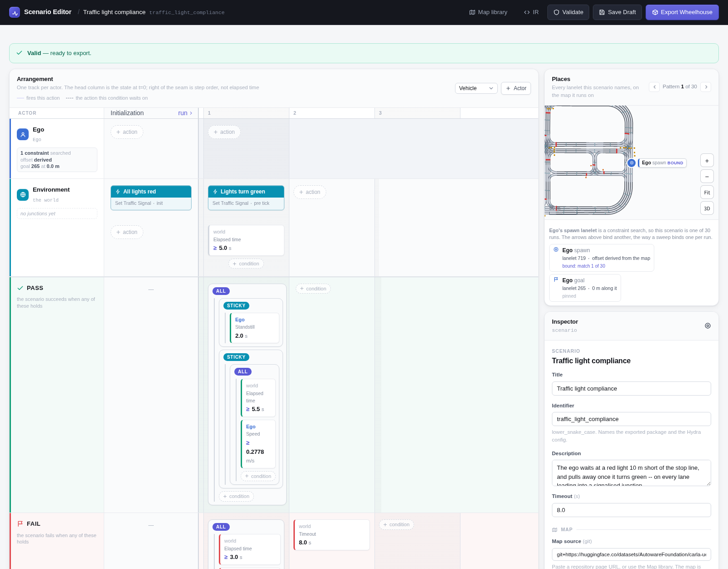This screenshot has height=569, width=728.
Task: Click the STICKY badge above Ego Standstill
Action: (x=236, y=305)
